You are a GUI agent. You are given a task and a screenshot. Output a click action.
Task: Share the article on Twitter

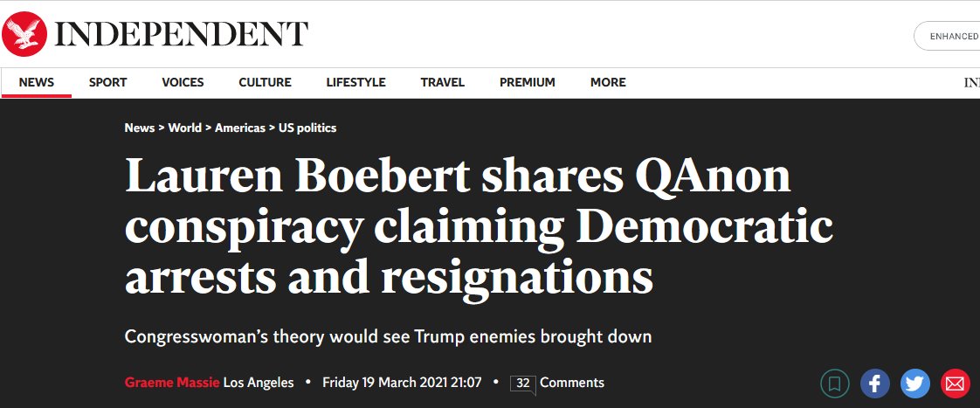(x=915, y=384)
